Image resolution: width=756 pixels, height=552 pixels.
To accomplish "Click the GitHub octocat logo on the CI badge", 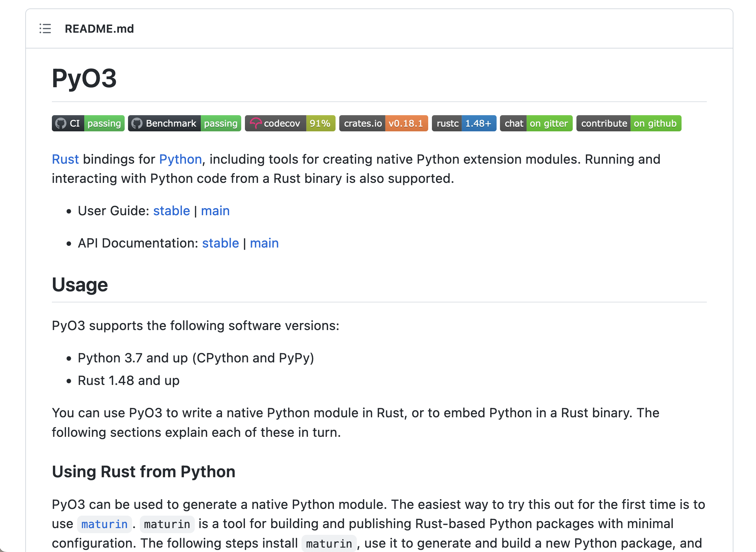I will 61,123.
